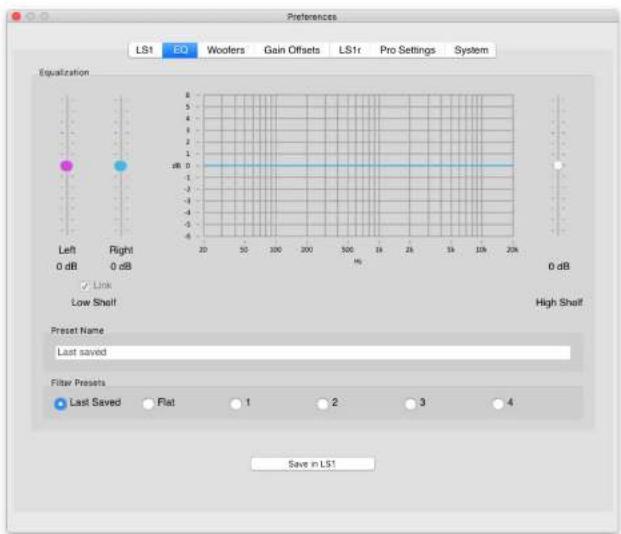Toggle the Link checkbox
The image size is (621, 534).
tap(85, 286)
